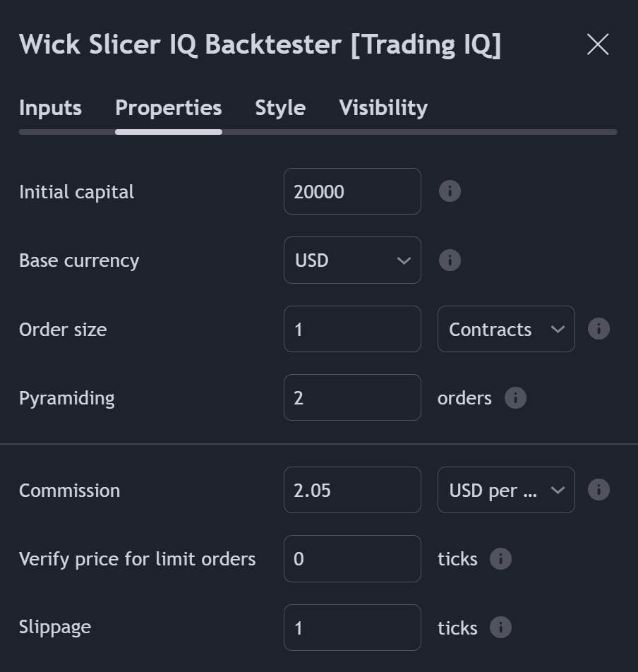The height and width of the screenshot is (672, 638).
Task: Click the Commission info icon
Action: (598, 489)
